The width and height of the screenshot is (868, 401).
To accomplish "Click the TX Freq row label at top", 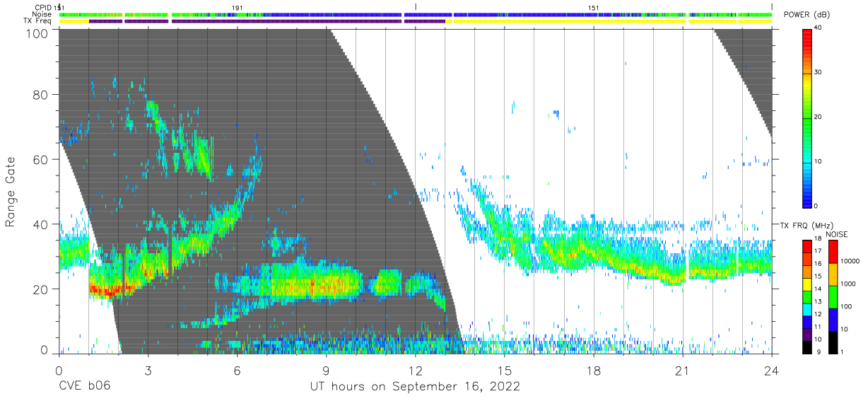I will click(x=37, y=21).
